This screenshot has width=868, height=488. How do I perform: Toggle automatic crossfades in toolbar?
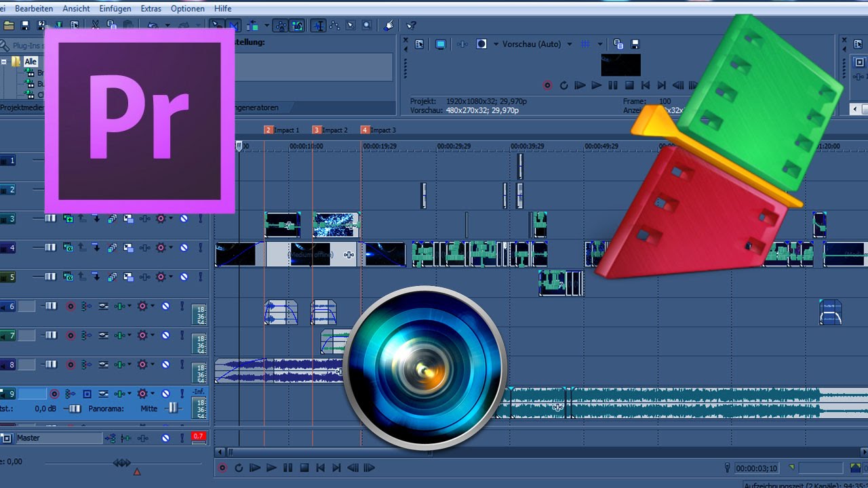[234, 25]
